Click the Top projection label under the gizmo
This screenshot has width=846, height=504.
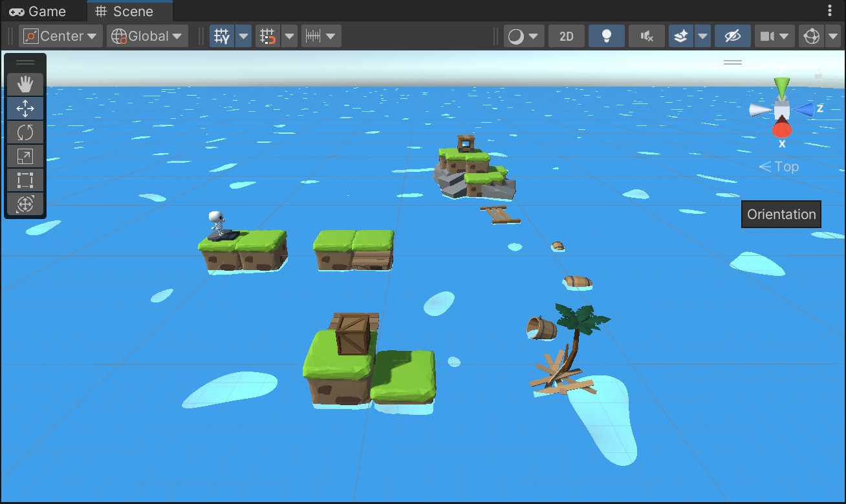pyautogui.click(x=779, y=167)
